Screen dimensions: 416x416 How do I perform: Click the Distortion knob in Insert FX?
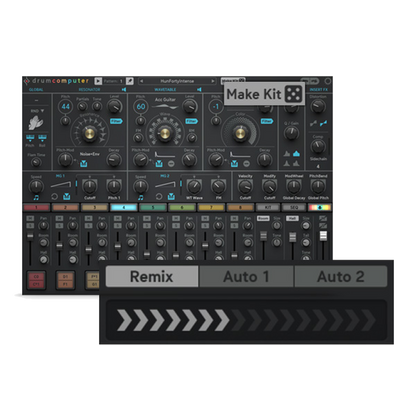[x=318, y=107]
